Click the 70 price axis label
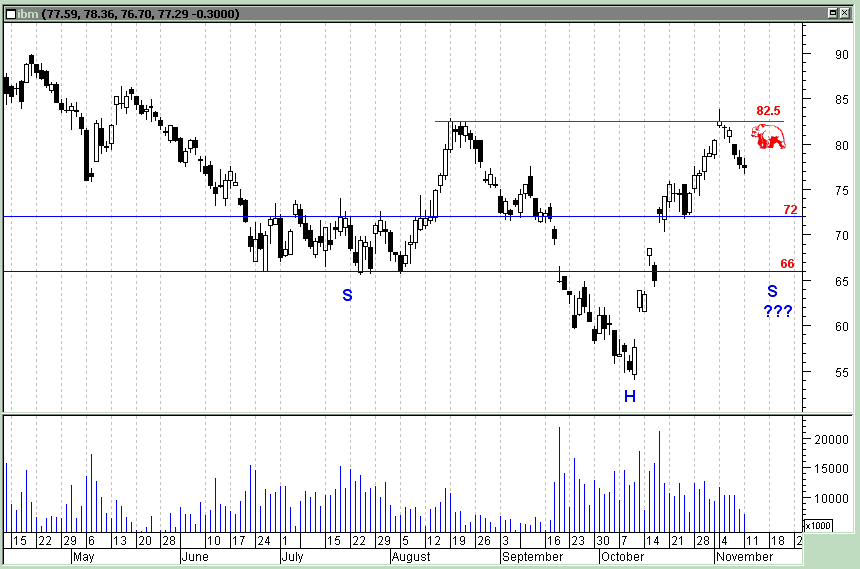The width and height of the screenshot is (860, 569). (841, 236)
